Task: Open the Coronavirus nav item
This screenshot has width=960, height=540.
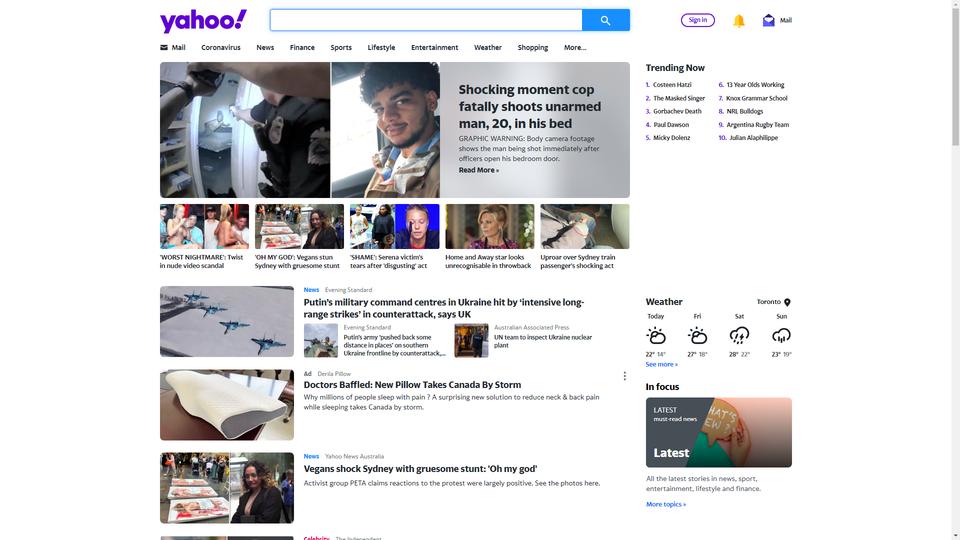Action: click(x=220, y=47)
